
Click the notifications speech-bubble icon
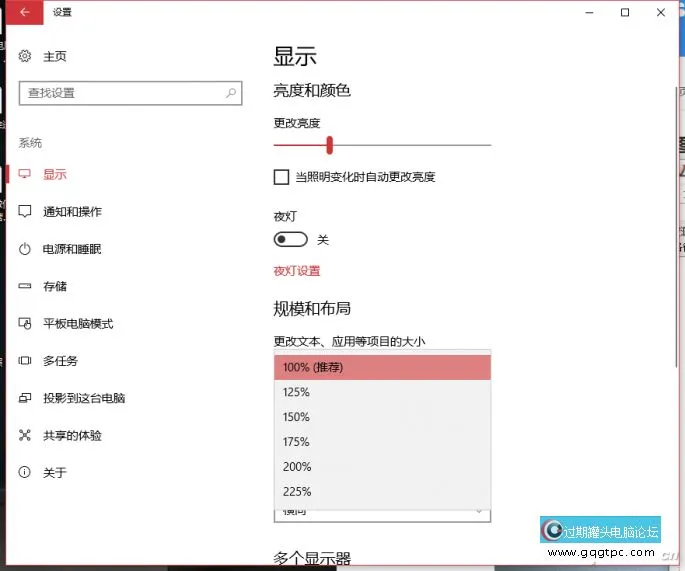pos(24,211)
